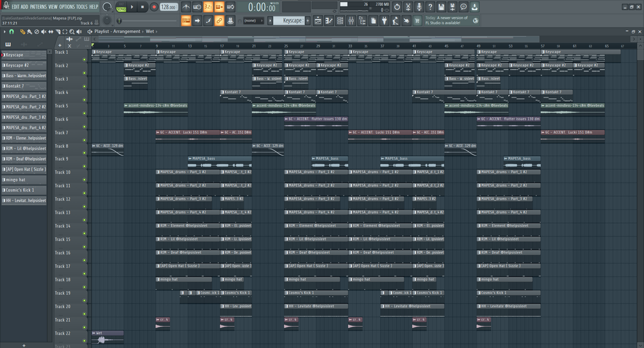Toggle the link to controllers button
The width and height of the screenshot is (644, 348).
219,21
